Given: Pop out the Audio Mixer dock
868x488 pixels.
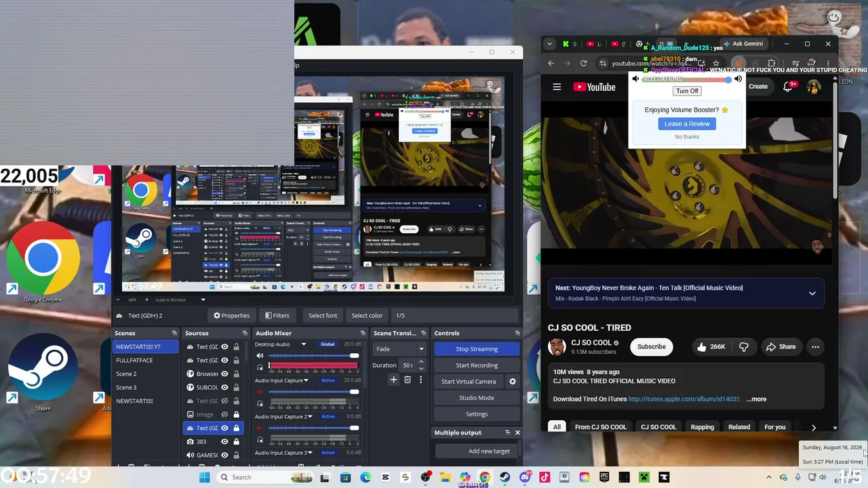Looking at the screenshot, I should tap(363, 333).
